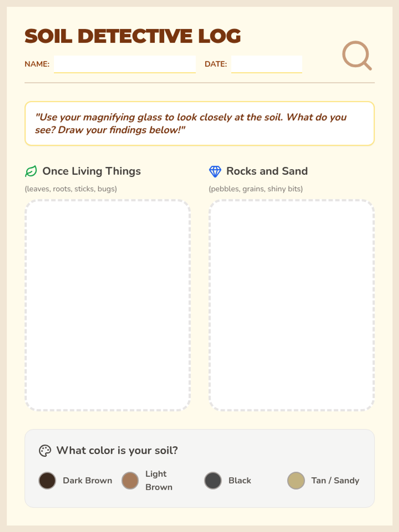Click into the DATE input field
The image size is (399, 532).
click(266, 64)
